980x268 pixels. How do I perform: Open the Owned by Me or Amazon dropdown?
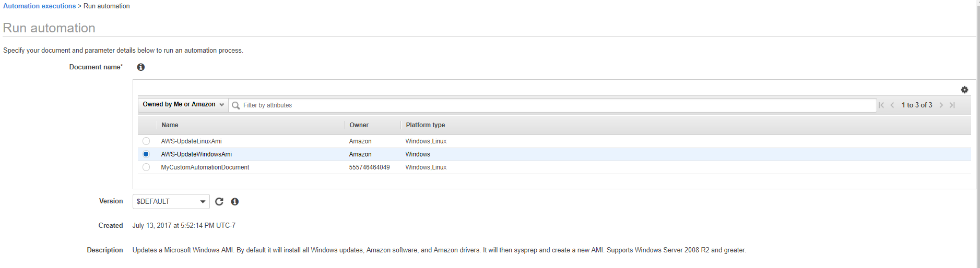pos(183,105)
